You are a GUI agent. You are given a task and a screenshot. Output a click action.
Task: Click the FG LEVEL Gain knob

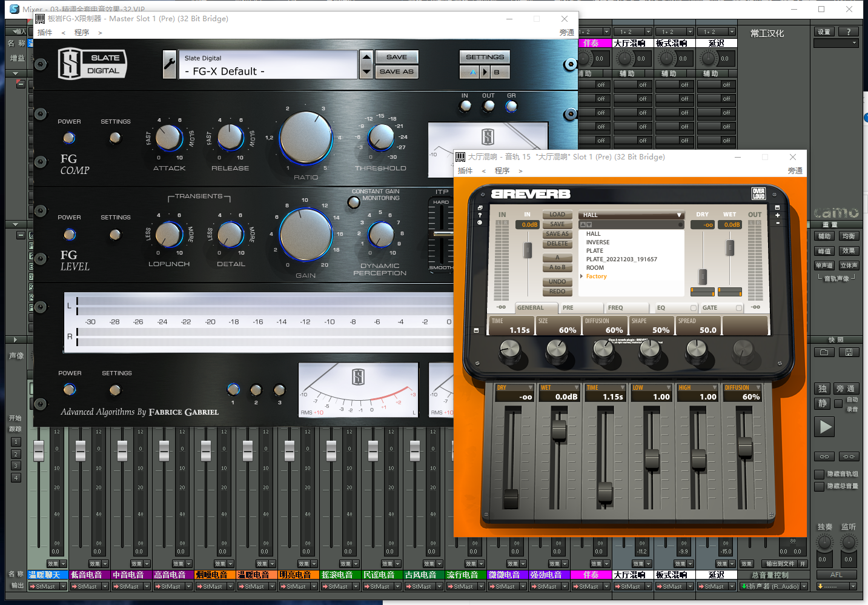click(x=306, y=235)
